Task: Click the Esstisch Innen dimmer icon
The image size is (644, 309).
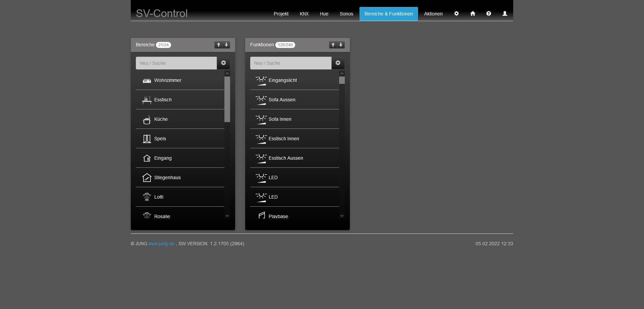Action: (x=261, y=139)
